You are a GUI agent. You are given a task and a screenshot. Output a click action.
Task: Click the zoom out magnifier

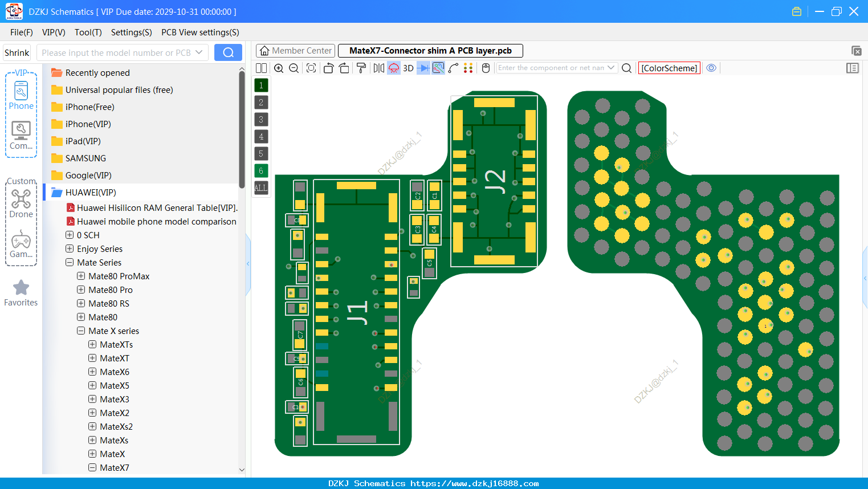[x=294, y=68]
